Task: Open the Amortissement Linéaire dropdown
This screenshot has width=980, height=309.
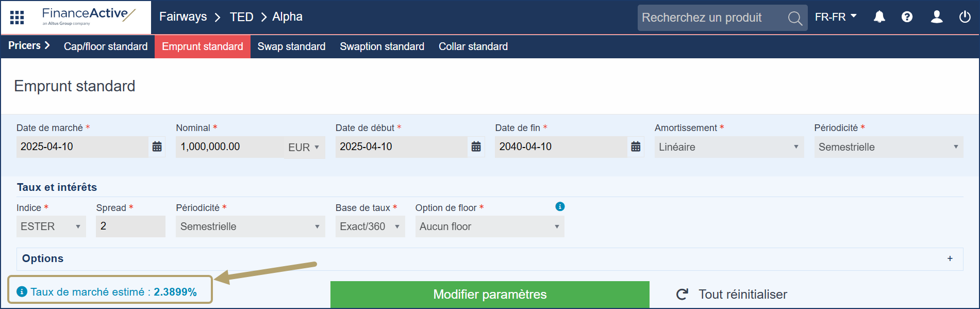Action: click(x=728, y=147)
